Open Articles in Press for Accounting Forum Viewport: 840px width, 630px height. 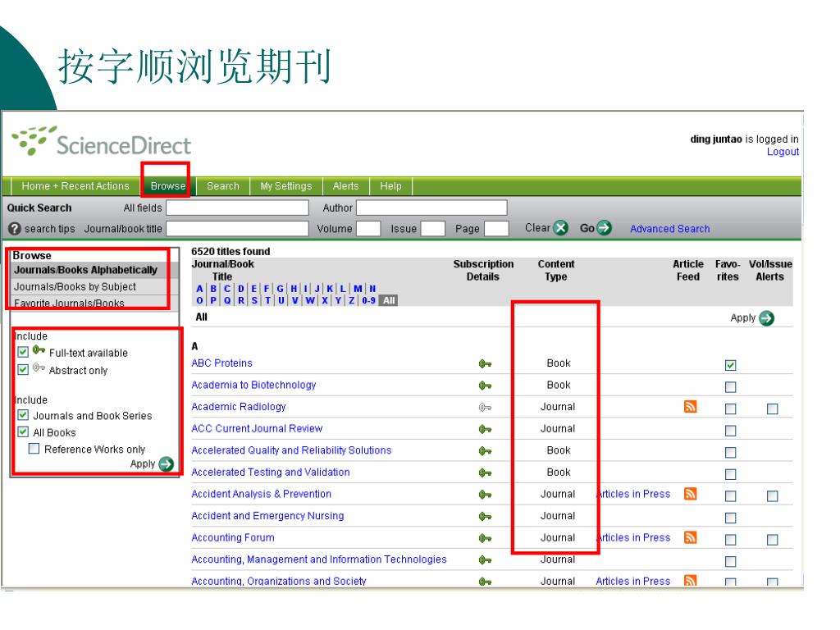(x=633, y=537)
